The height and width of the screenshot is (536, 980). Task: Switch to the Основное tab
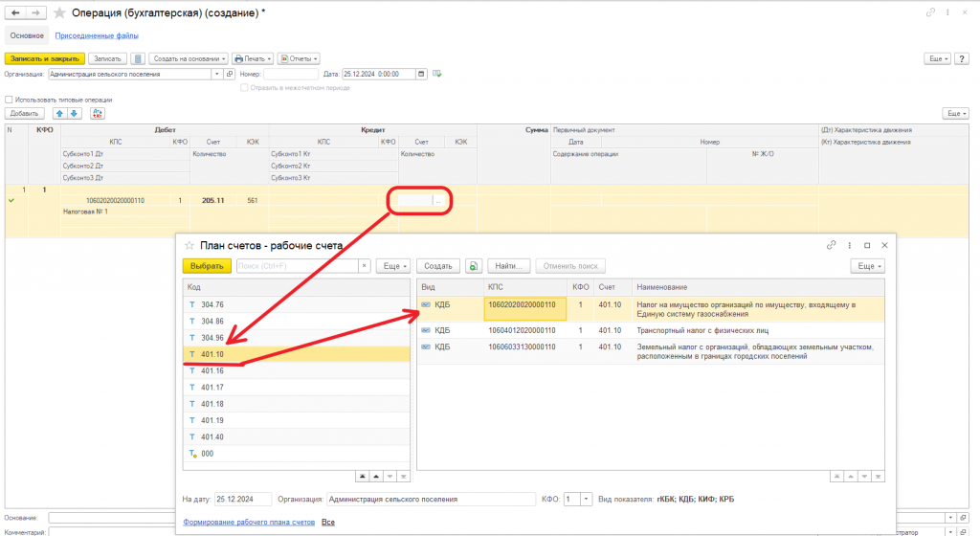pyautogui.click(x=27, y=35)
